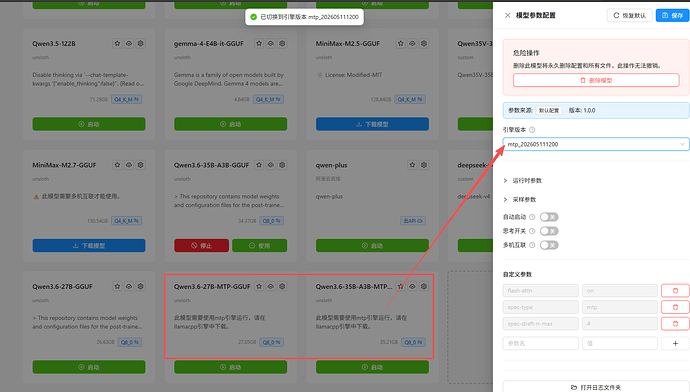Open gear settings for Qwen3.6-27B-GGUF
The image size is (690, 392).
click(x=140, y=286)
